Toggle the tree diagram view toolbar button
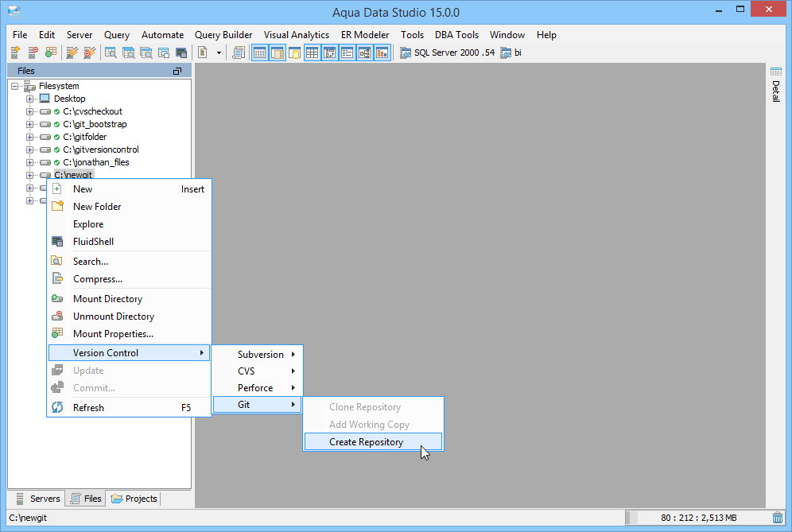 pos(365,52)
